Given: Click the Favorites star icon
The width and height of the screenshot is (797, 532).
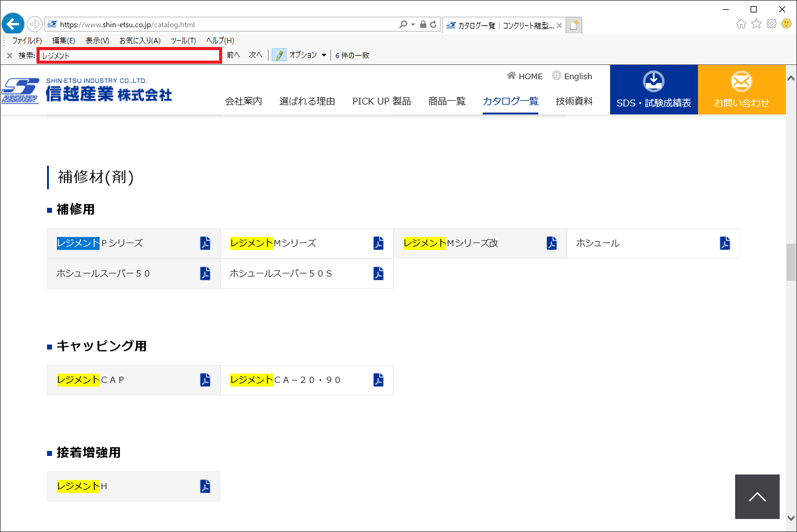Looking at the screenshot, I should click(756, 24).
